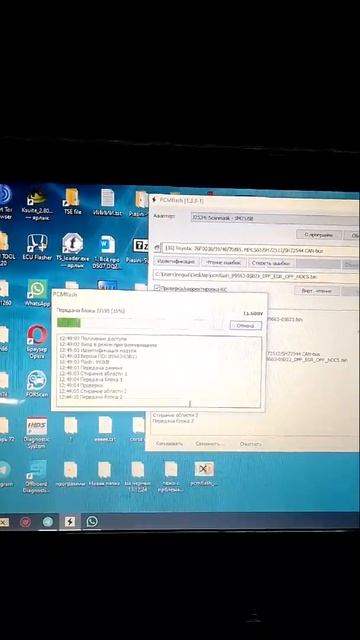Click the firmware file path field
Image resolution: width=360 pixels, height=640 pixels.
click(x=256, y=276)
